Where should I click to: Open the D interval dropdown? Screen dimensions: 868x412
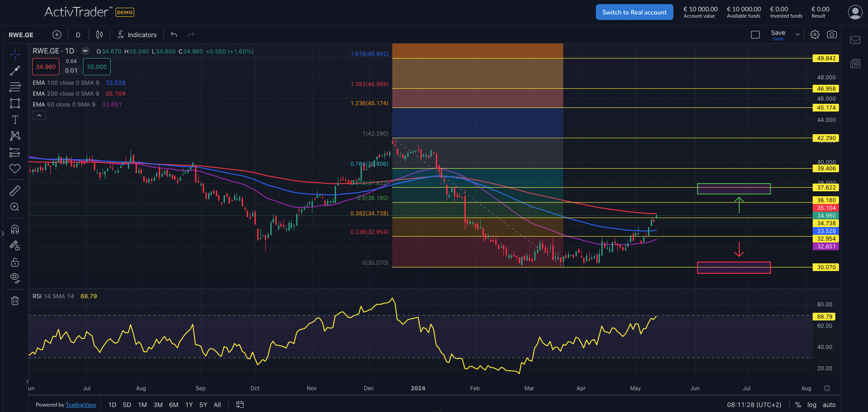click(78, 35)
